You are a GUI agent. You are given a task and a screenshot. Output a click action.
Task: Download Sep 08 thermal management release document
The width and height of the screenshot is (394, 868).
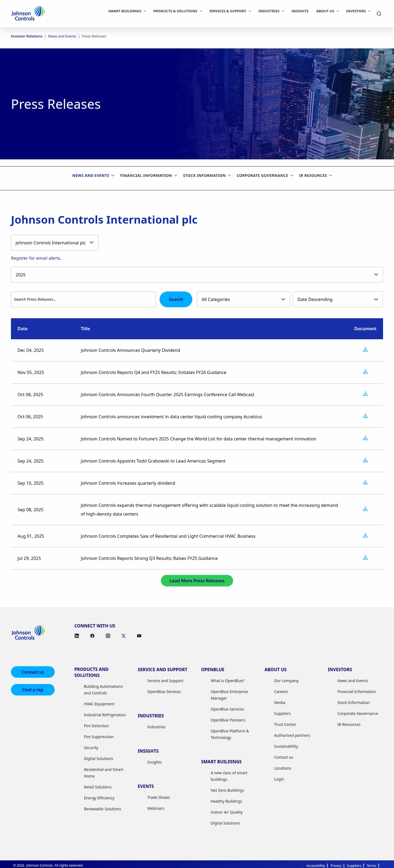click(365, 509)
